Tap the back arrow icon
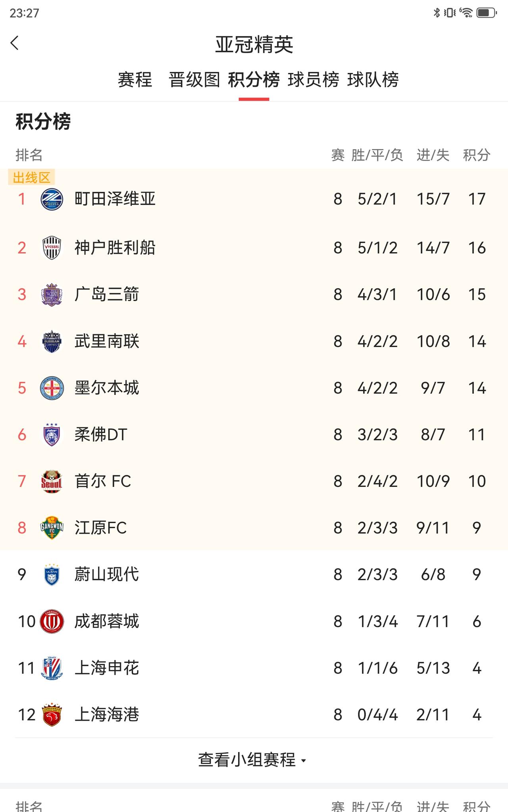This screenshot has height=812, width=508. (x=15, y=43)
